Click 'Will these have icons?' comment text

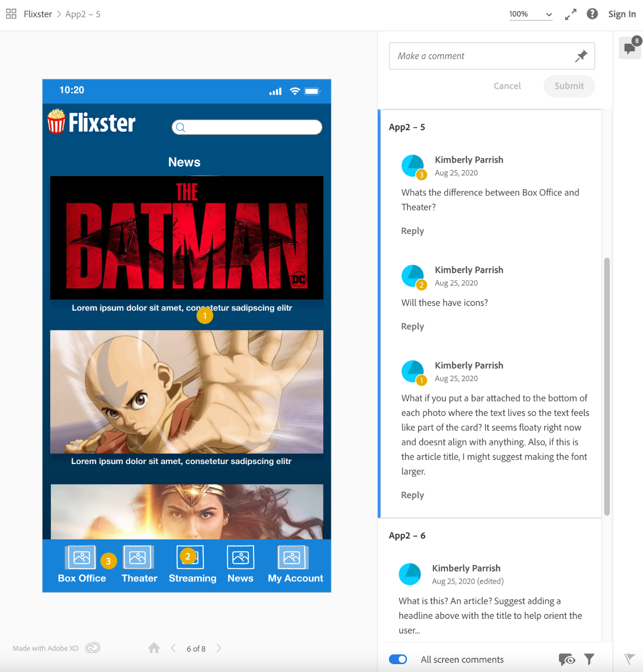coord(444,303)
